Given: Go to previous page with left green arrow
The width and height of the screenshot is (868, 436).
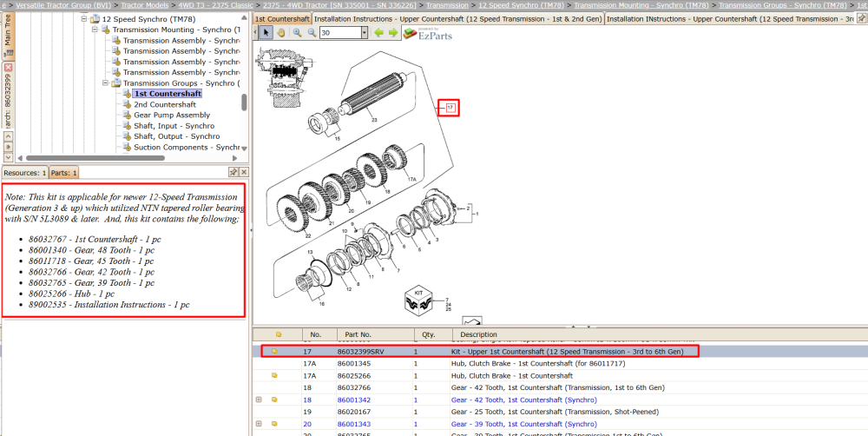Looking at the screenshot, I should click(378, 33).
